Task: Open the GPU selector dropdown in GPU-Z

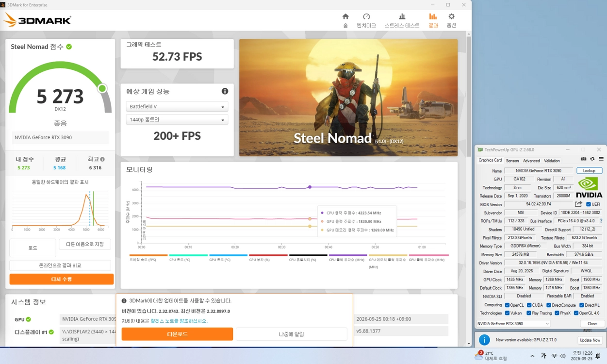Action: click(x=513, y=324)
